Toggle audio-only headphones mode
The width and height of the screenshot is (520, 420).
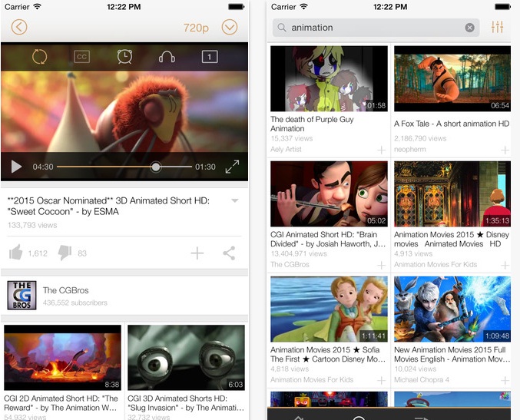[167, 57]
